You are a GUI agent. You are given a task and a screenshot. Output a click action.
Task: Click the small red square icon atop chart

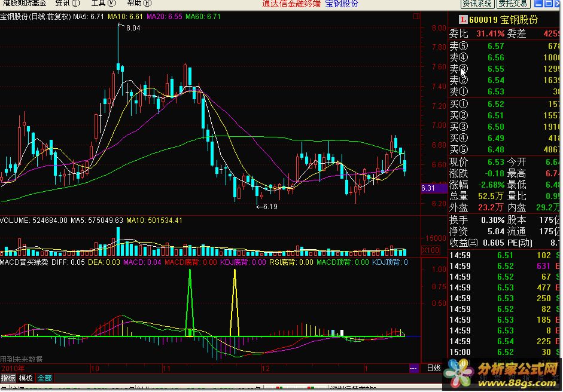[416, 16]
